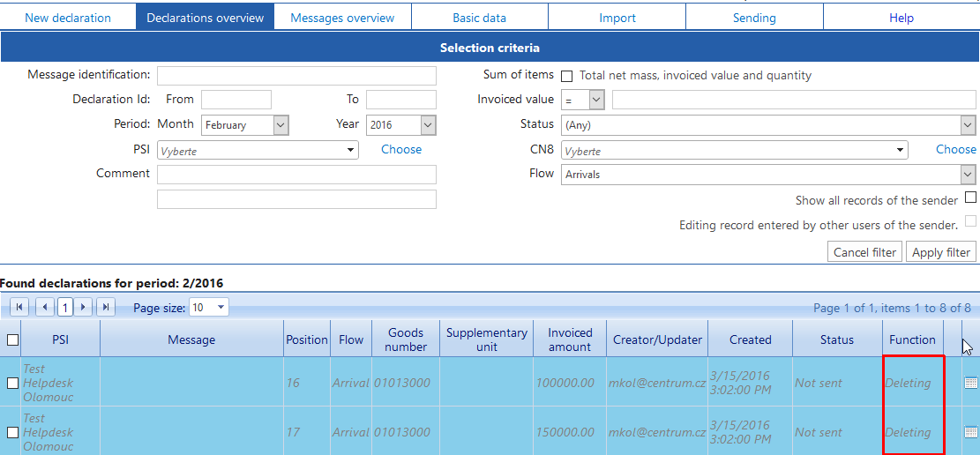Open detail icon for position 16 row
Viewport: 980px width, 455px height.
tap(970, 383)
